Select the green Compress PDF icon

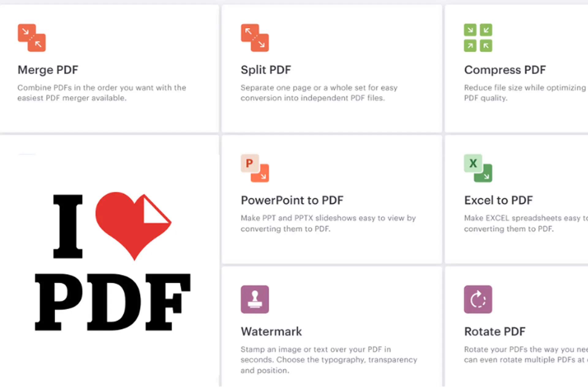click(x=478, y=38)
